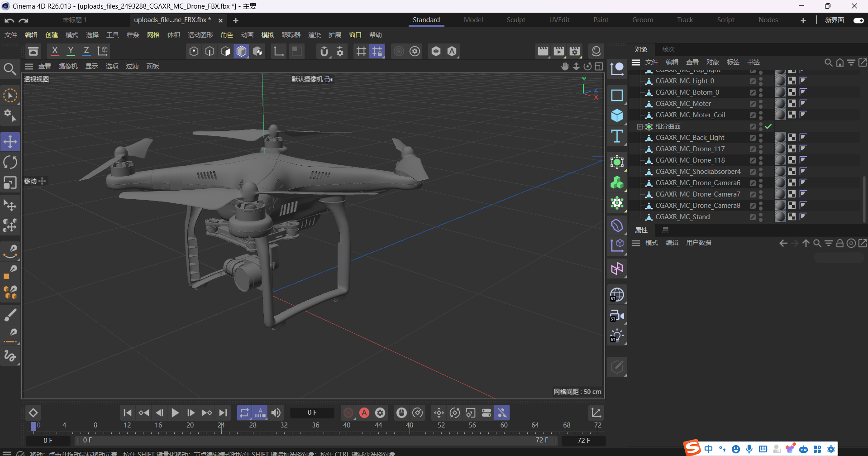
Task: Record active objects keyframe
Action: click(348, 413)
